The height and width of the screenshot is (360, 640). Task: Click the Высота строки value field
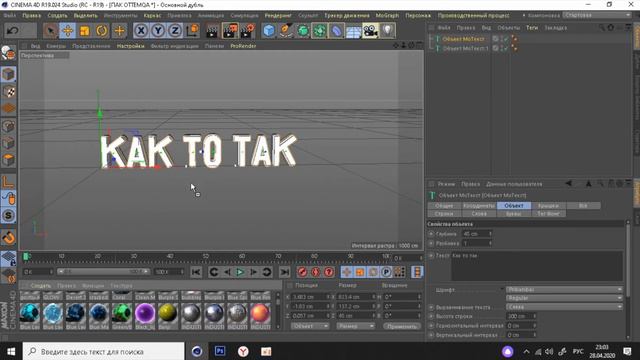point(519,316)
